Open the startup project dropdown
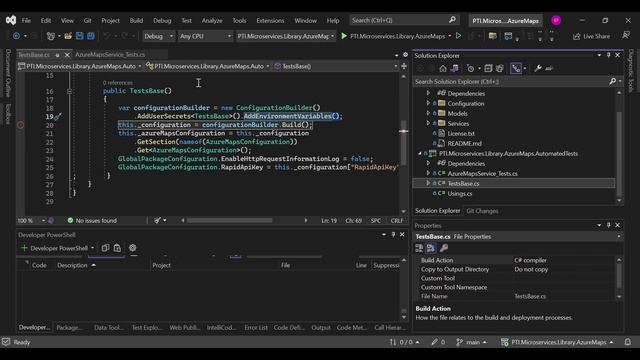Viewport: 640px width, 360px height. tap(286, 36)
